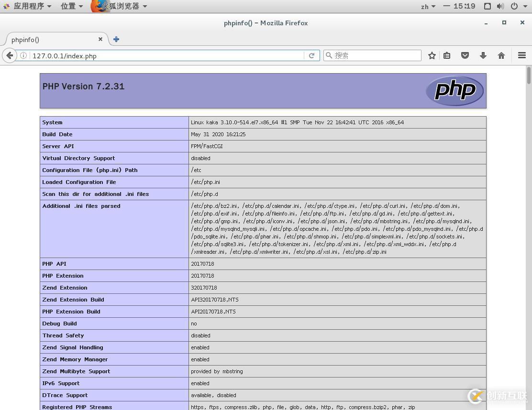Select 'Loaded Configuration File' label
The height and width of the screenshot is (410, 532).
(79, 182)
